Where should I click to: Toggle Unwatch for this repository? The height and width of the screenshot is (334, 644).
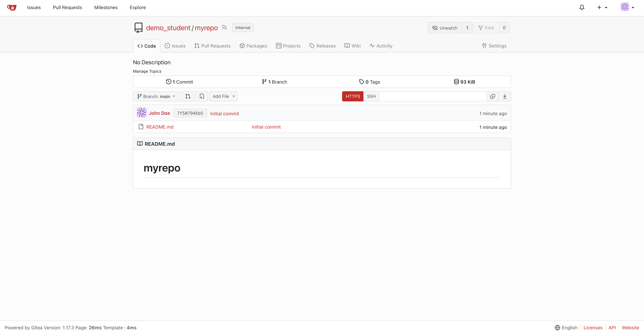click(x=445, y=28)
